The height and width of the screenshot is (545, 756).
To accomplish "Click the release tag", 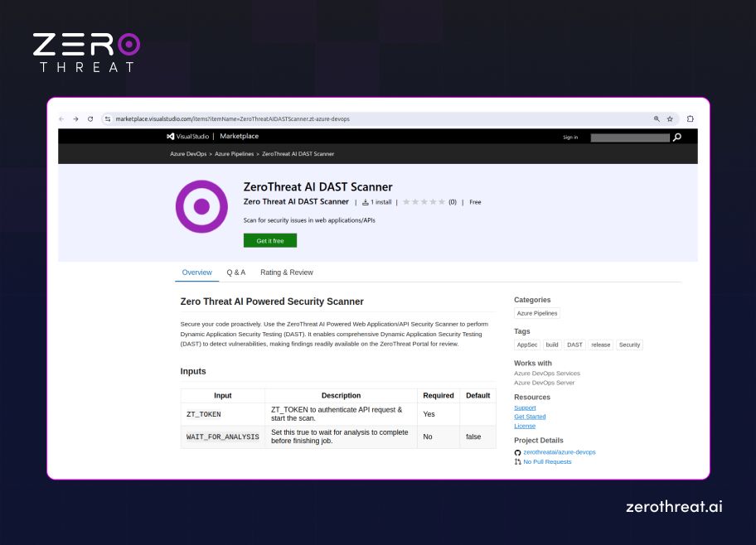I will pos(601,345).
